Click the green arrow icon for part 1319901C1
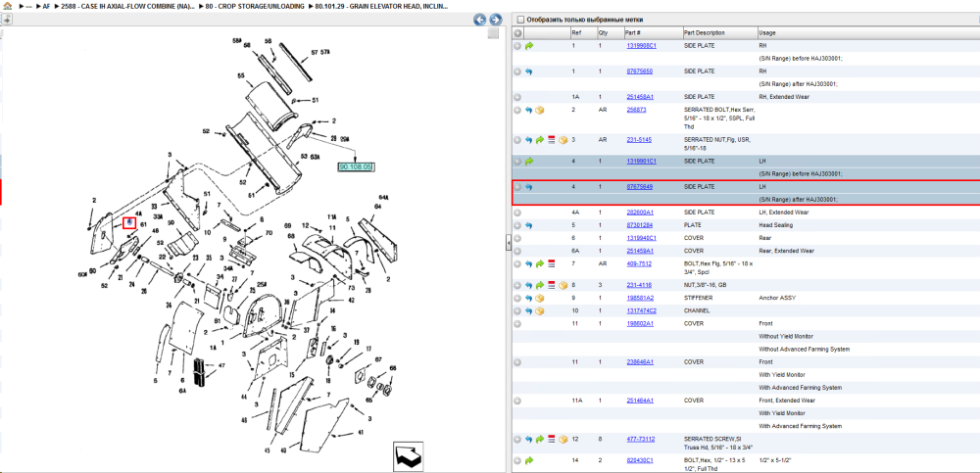 point(529,162)
